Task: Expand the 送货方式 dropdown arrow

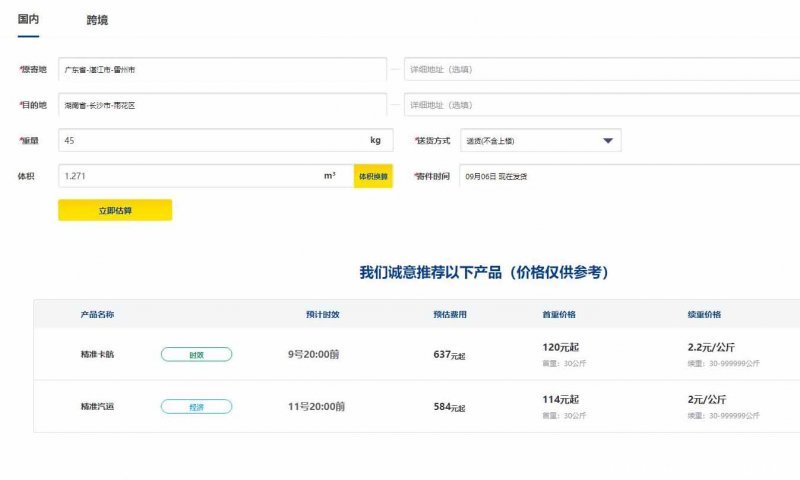Action: point(607,140)
